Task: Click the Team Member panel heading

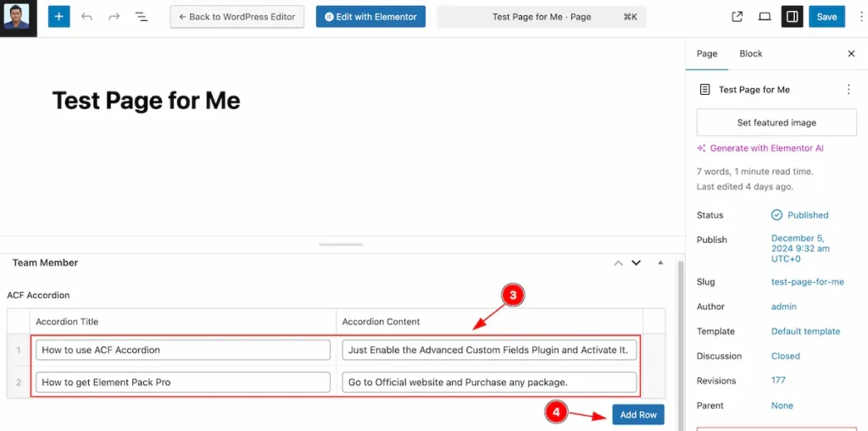Action: 45,262
